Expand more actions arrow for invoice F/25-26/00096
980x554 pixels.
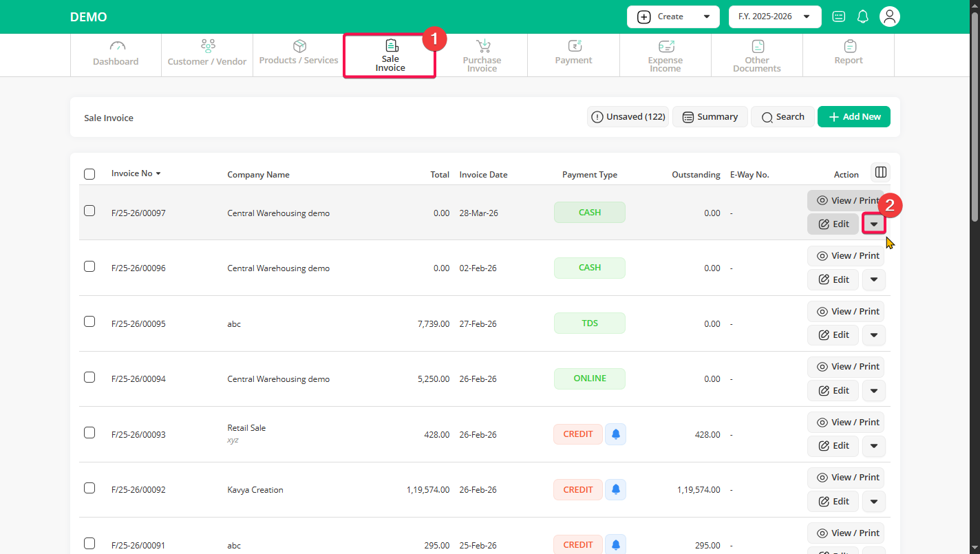coord(873,279)
